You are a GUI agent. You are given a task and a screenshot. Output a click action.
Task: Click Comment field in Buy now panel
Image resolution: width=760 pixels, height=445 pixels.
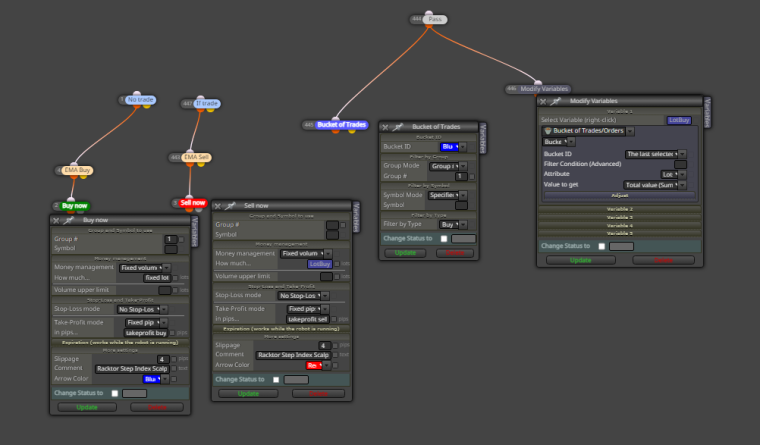coord(132,369)
